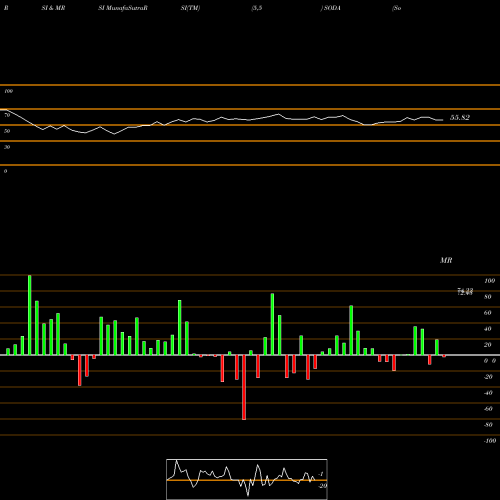Click the 'MR' panel label

point(446,260)
